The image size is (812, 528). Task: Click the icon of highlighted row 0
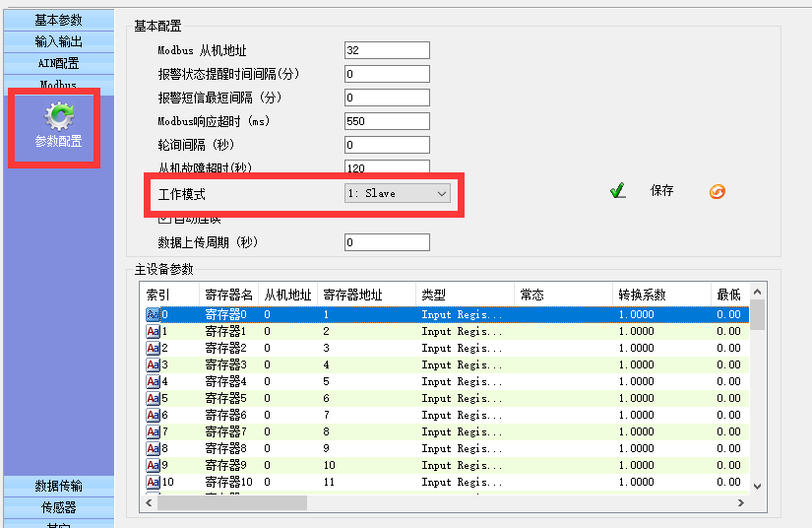click(x=154, y=314)
